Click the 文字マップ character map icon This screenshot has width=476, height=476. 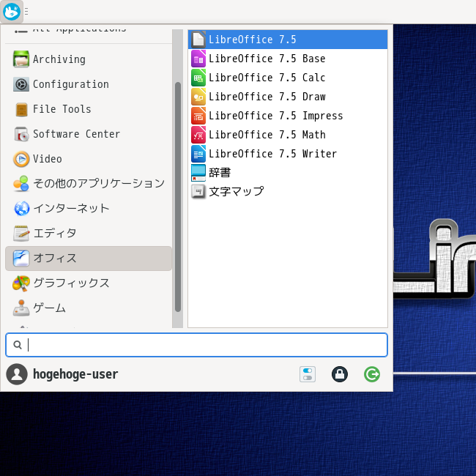198,192
